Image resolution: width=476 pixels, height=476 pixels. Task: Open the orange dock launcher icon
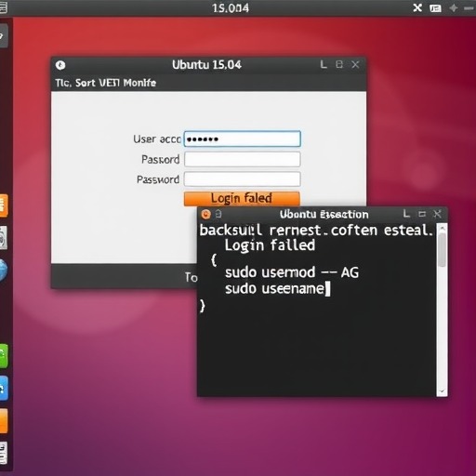pos(4,205)
